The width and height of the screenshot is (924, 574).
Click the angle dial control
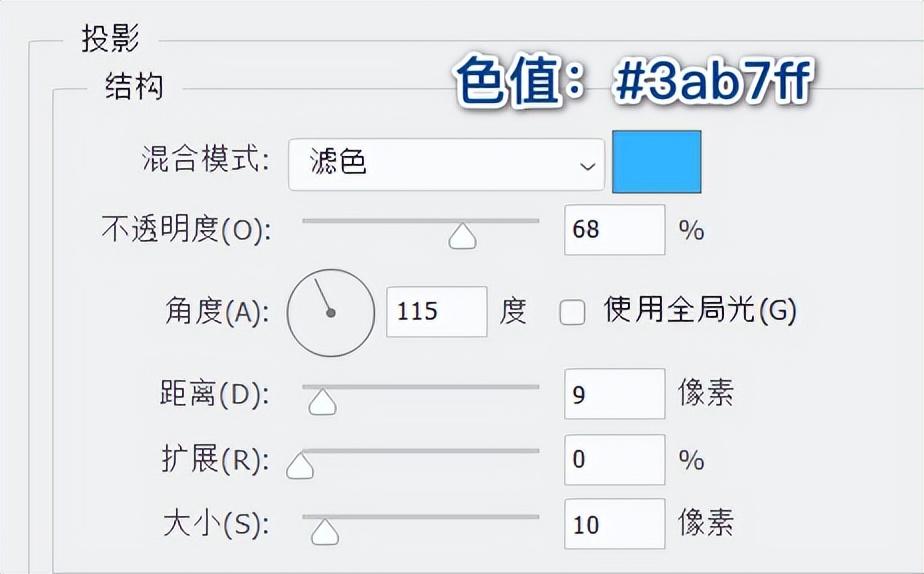click(331, 312)
